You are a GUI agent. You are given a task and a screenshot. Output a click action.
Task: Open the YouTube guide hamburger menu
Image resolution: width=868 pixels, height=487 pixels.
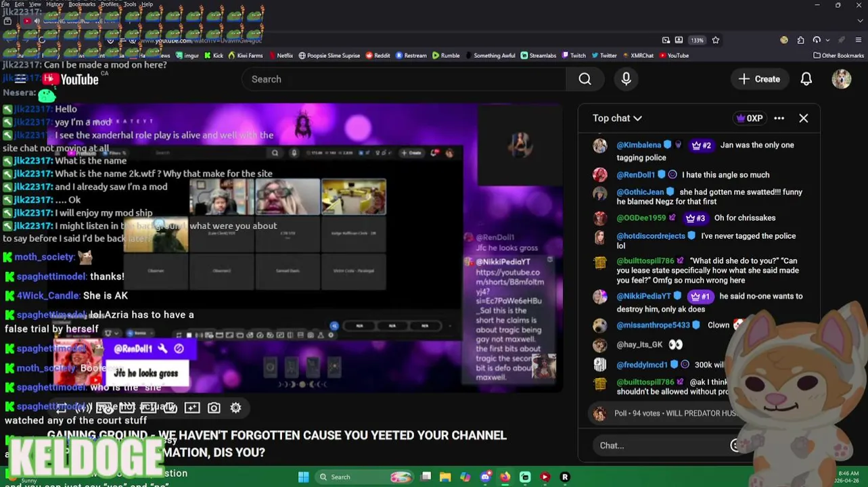tap(21, 79)
